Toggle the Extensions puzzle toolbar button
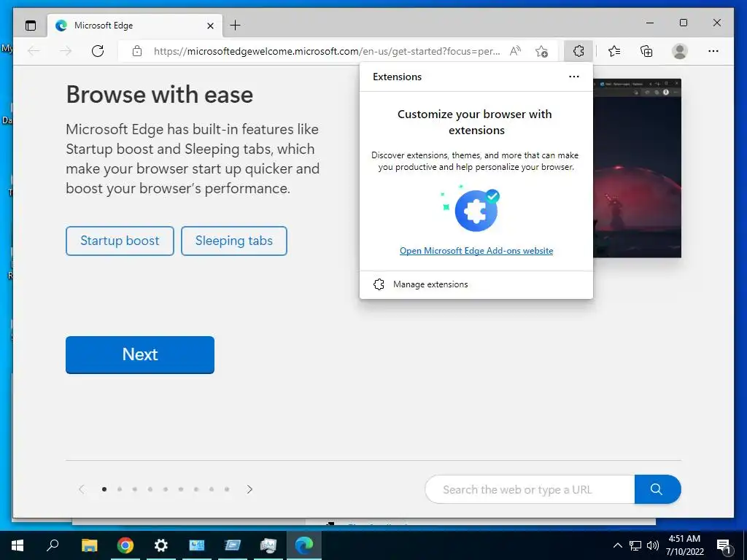 click(x=578, y=51)
